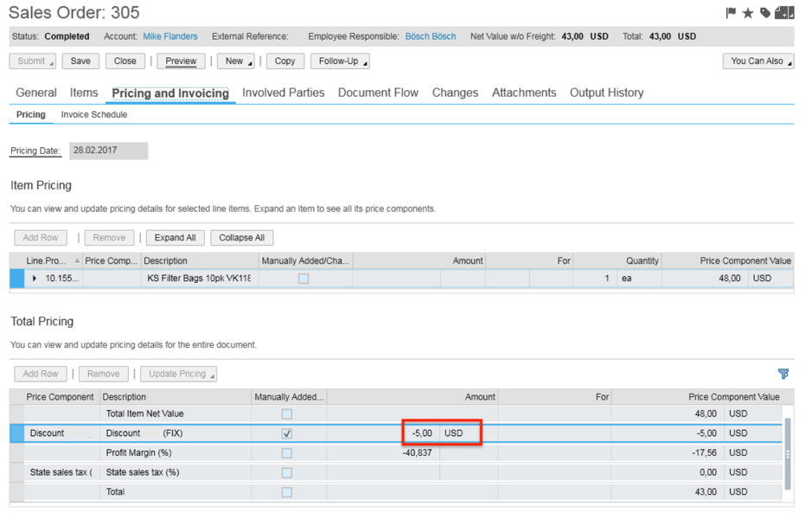Click the Save button
812x513 pixels.
[80, 61]
